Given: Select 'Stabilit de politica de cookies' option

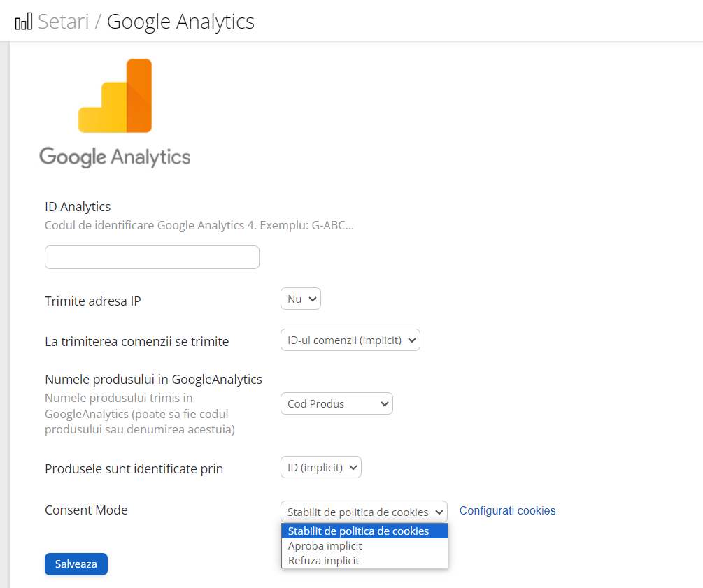Looking at the screenshot, I should tap(364, 531).
